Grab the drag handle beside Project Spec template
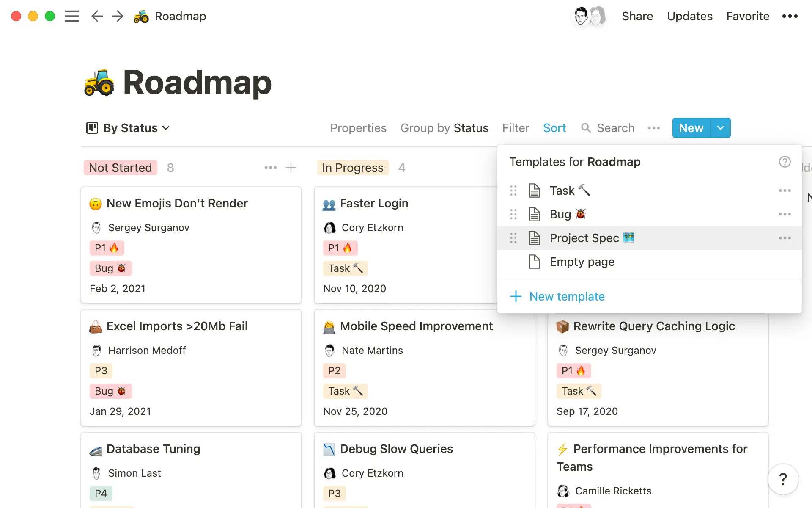Screen dimensions: 812x508 pyautogui.click(x=513, y=238)
